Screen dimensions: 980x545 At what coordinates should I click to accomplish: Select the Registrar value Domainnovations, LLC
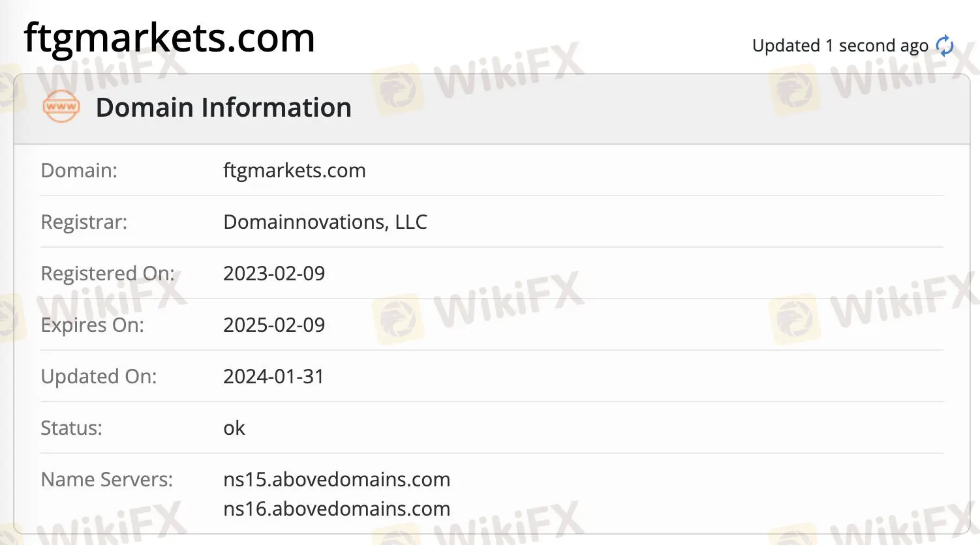pyautogui.click(x=325, y=222)
